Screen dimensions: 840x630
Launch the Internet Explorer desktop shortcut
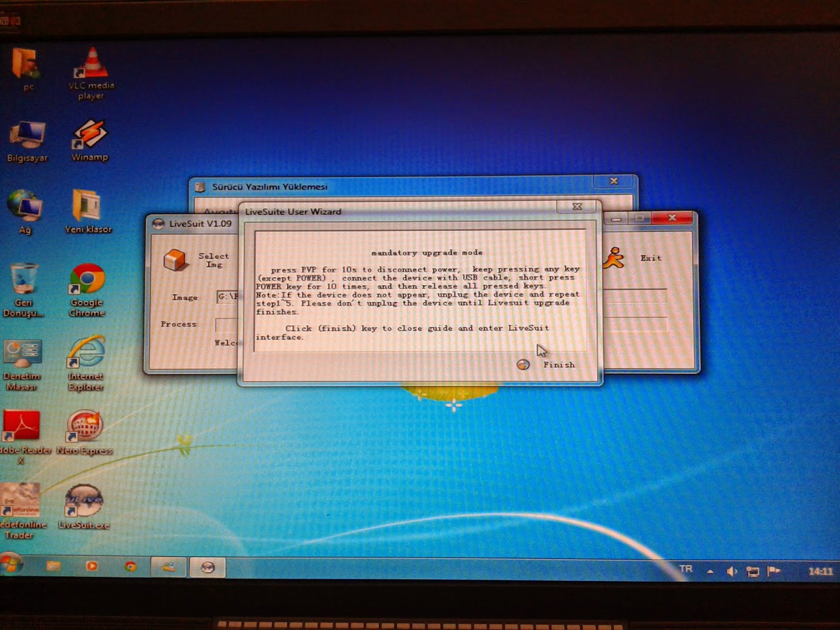tap(86, 363)
